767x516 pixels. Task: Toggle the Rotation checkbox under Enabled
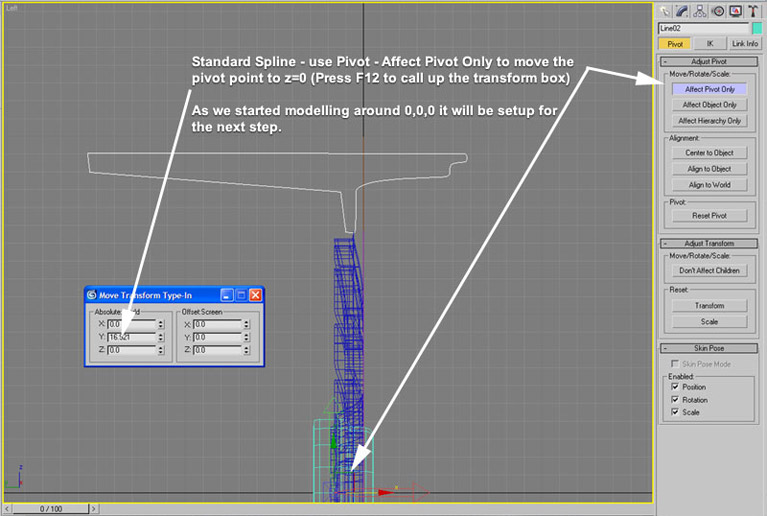pyautogui.click(x=675, y=399)
